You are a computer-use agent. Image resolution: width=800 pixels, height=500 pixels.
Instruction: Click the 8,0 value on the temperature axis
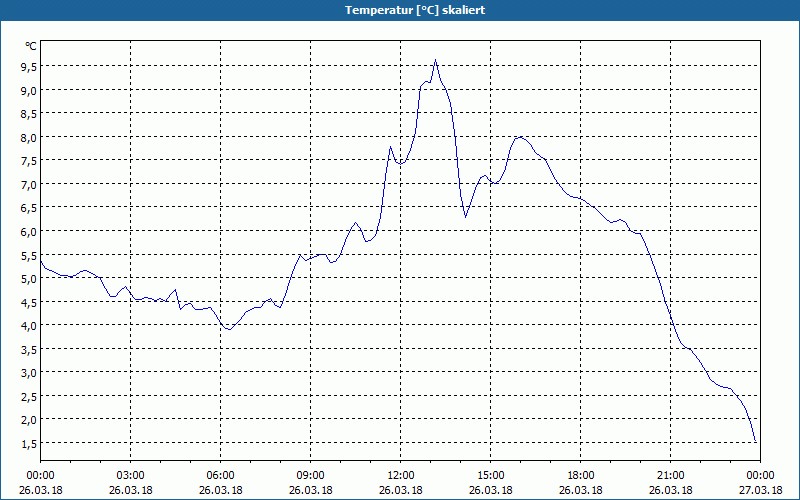(28, 137)
